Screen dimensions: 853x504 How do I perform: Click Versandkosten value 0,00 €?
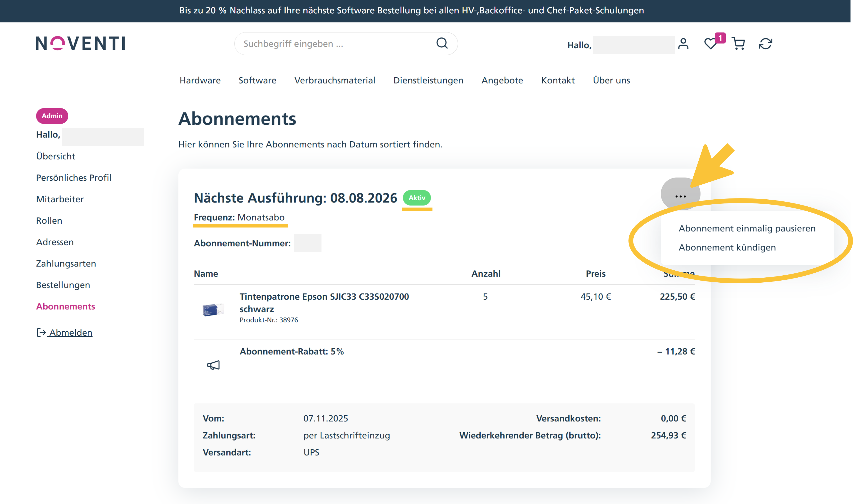[x=673, y=418]
